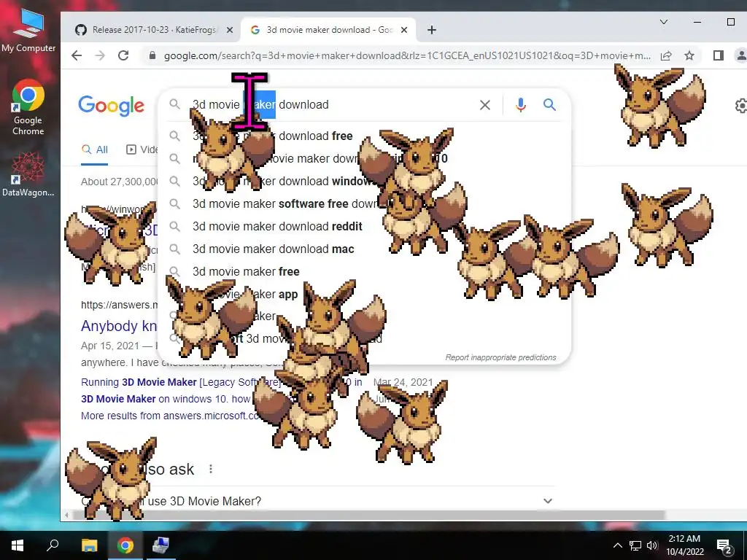
Task: Clear the search box text
Action: [485, 105]
